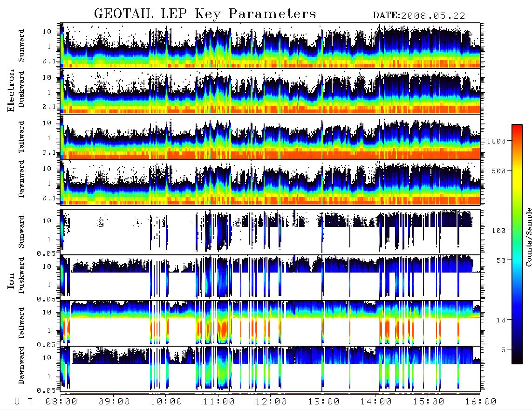Screen dimensions: 532x410
Task: Click the rainbow Counts/Sample color bar
Action: [517, 244]
